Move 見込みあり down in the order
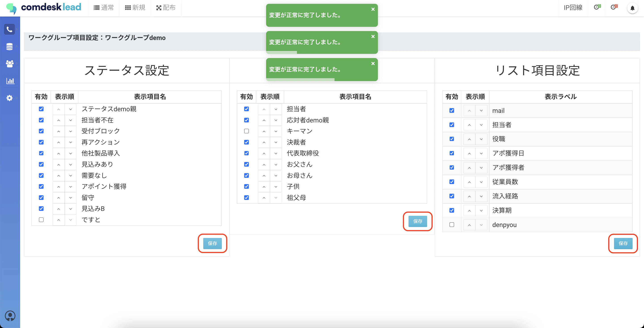 70,165
